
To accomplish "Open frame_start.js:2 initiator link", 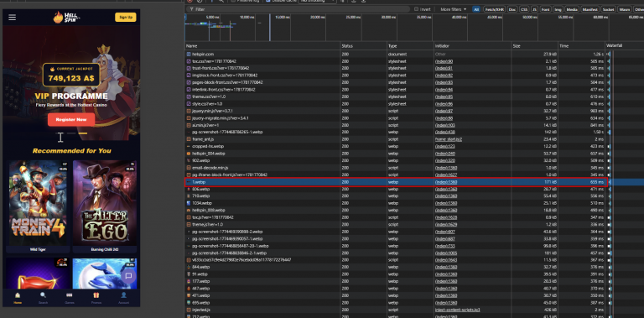I will click(449, 139).
